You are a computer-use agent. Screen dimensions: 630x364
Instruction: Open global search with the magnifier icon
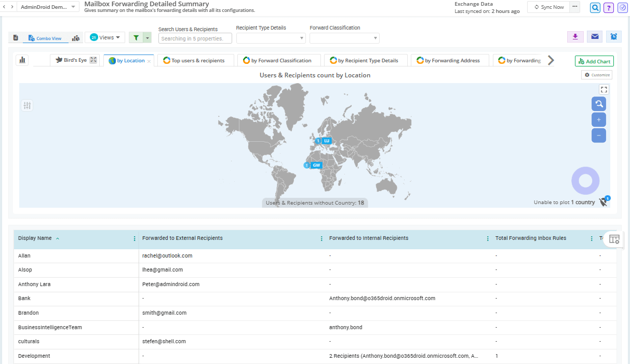(x=595, y=8)
